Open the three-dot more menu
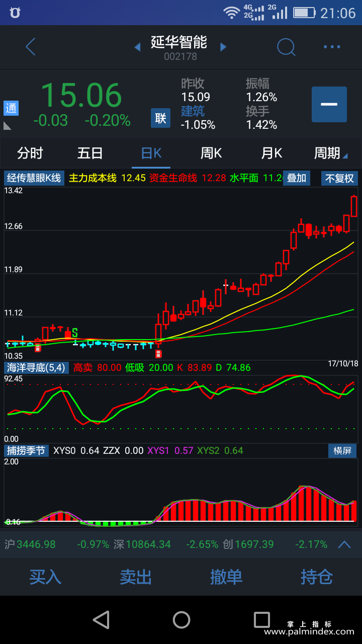362x644 pixels. [x=332, y=47]
